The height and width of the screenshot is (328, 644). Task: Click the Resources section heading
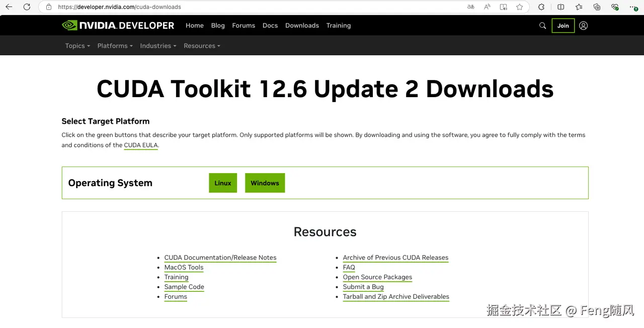tap(325, 232)
